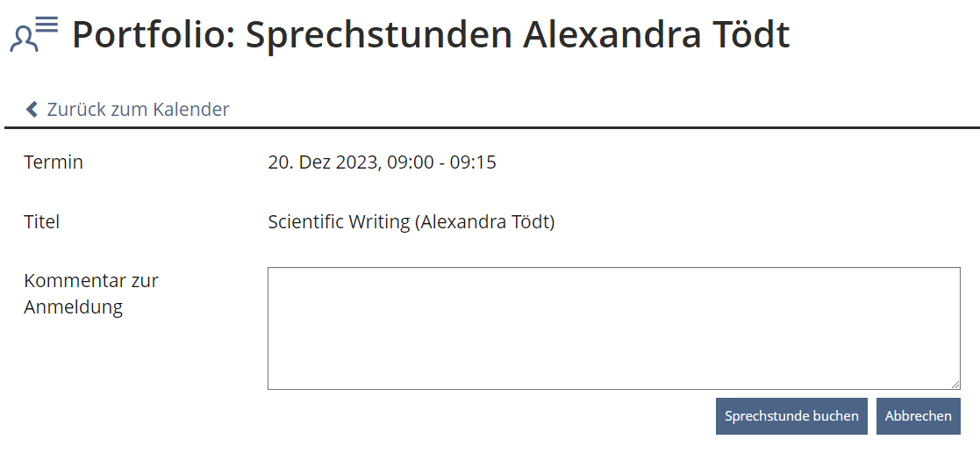
Task: Click the three-line list symbol beside the heading
Action: pos(46,25)
